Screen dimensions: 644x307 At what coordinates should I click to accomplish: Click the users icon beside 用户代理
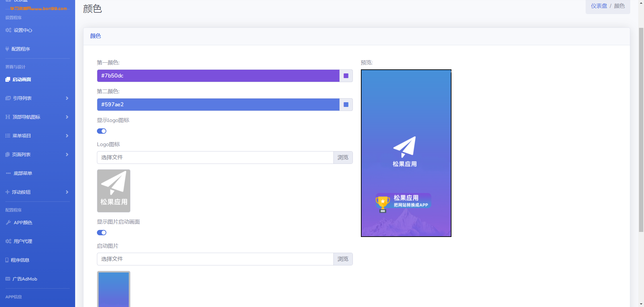pyautogui.click(x=8, y=241)
